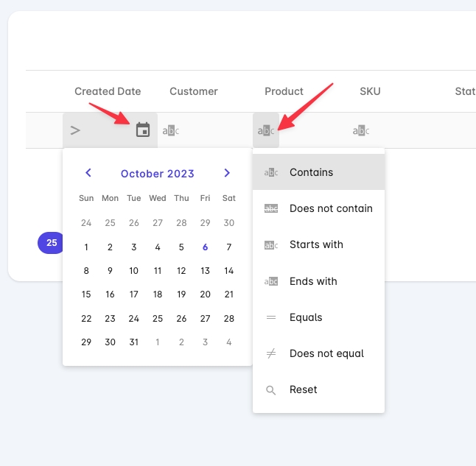Viewport: 476px width, 466px height.
Task: Pick October 31 in the calendar
Action: click(133, 342)
